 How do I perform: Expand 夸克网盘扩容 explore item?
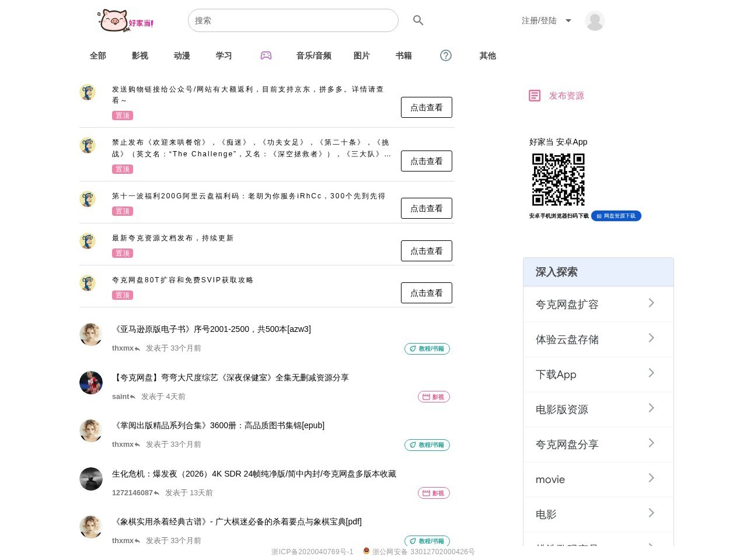pos(598,304)
